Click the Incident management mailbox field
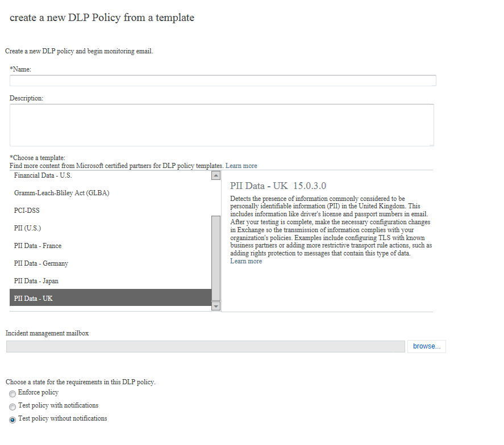 pyautogui.click(x=205, y=346)
